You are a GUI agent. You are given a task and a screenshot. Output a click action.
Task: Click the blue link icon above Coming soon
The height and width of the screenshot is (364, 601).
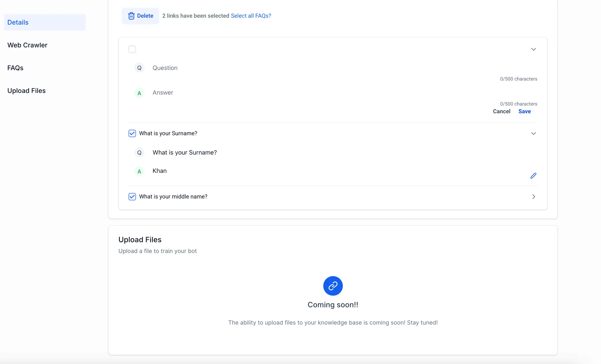coord(333,286)
